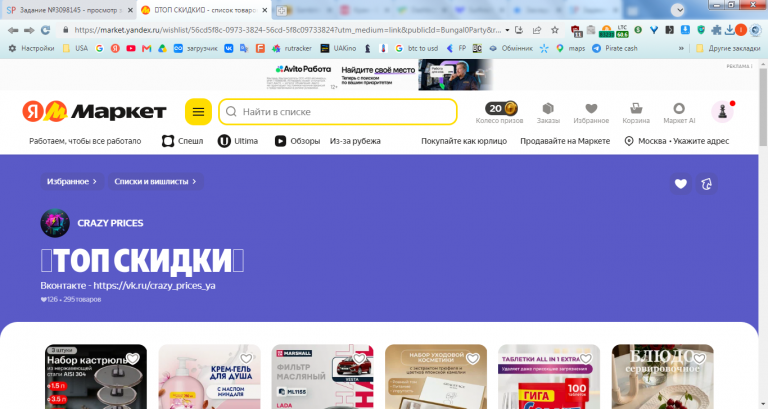Open Покупайте как юрлицо link
This screenshot has height=409, width=768.
click(x=464, y=141)
